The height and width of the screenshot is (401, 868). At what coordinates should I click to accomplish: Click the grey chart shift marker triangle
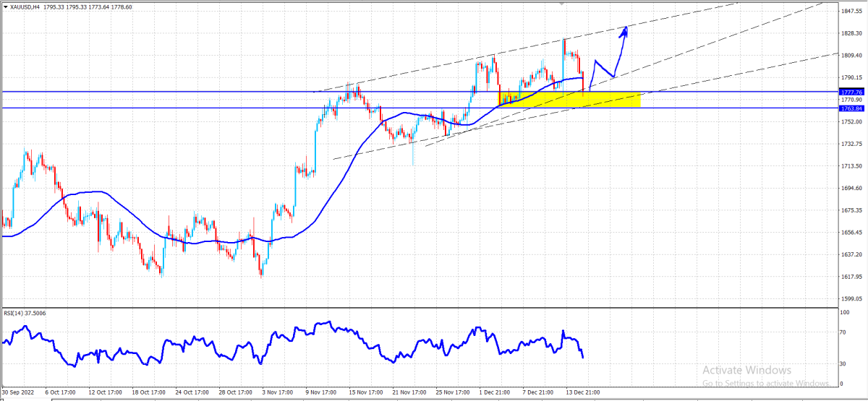[562, 3]
